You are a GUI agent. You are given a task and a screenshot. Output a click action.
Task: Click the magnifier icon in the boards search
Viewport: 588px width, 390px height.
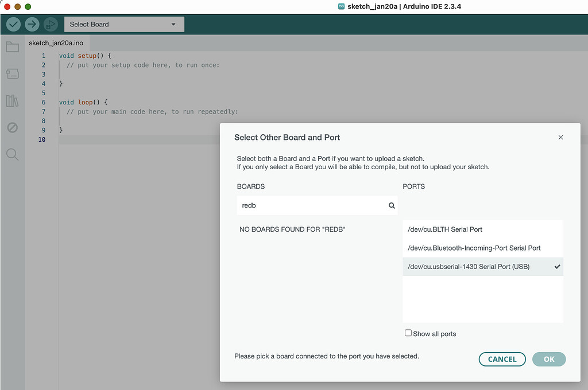(391, 205)
